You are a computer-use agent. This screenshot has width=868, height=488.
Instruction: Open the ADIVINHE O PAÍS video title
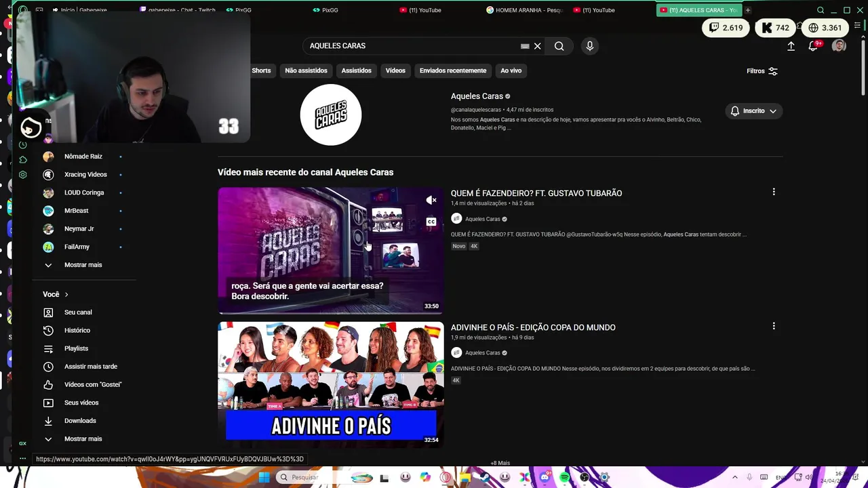tap(533, 327)
